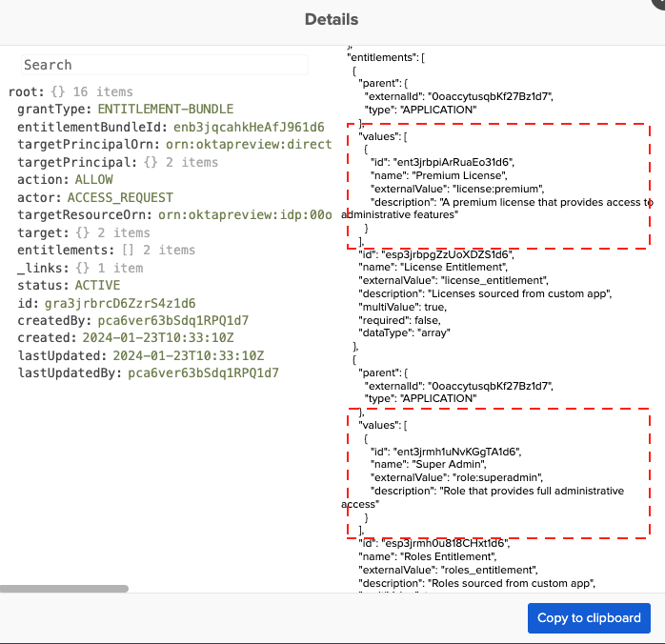665x644 pixels.
Task: Select the action ALLOW row
Action: click(65, 179)
